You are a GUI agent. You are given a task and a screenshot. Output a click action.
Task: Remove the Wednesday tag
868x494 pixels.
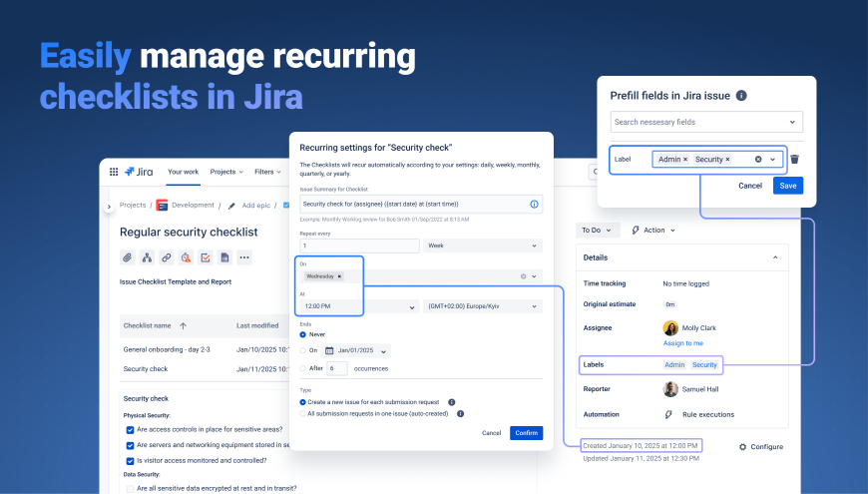tap(339, 276)
